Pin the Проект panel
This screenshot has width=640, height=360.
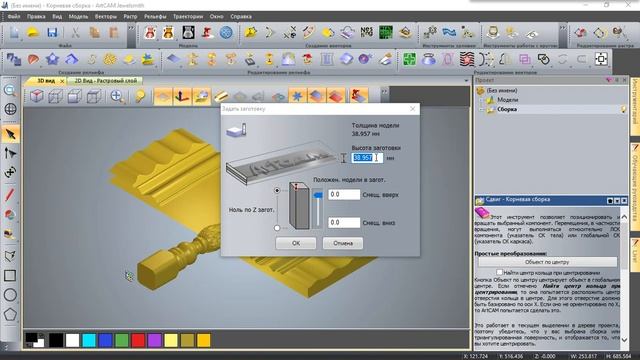click(x=617, y=80)
